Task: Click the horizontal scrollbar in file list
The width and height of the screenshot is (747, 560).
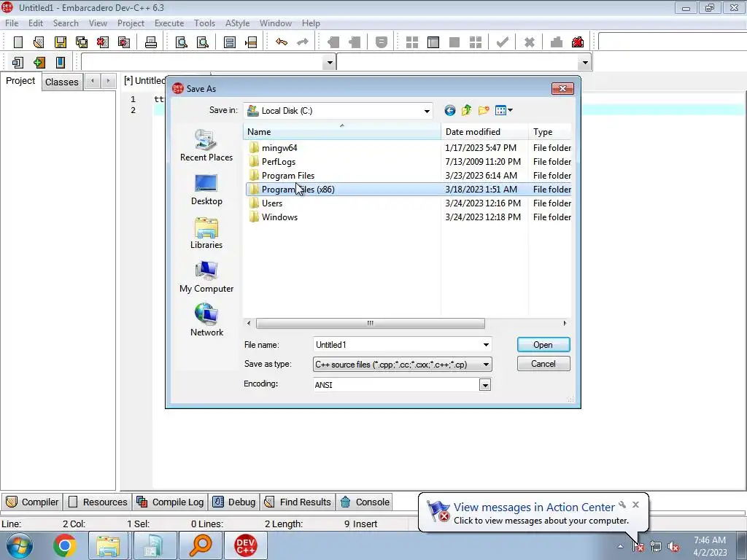Action: (x=370, y=323)
